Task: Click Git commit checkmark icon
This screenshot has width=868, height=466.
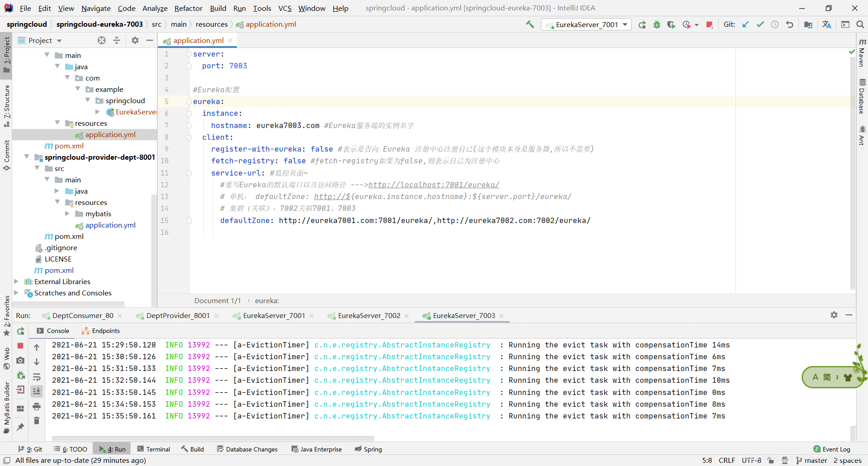Action: click(760, 24)
